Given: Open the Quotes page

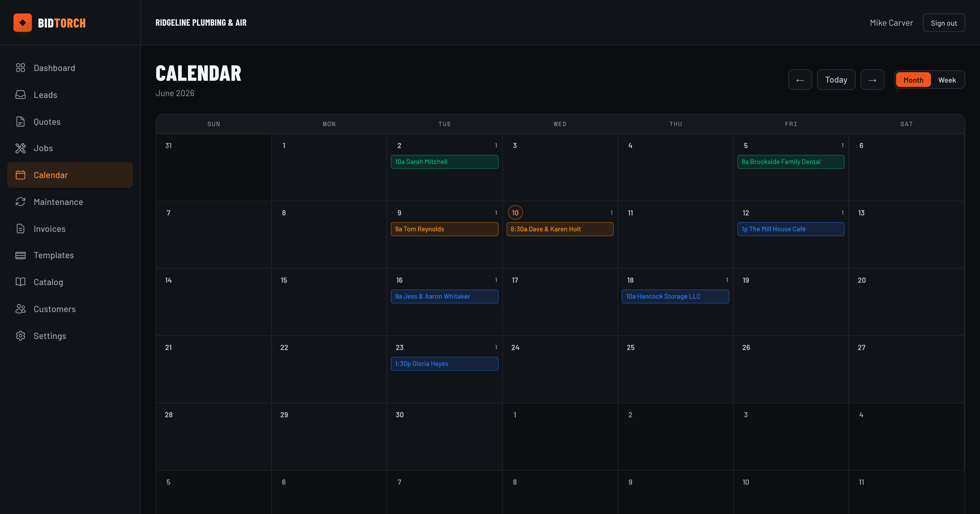Looking at the screenshot, I should tap(70, 122).
